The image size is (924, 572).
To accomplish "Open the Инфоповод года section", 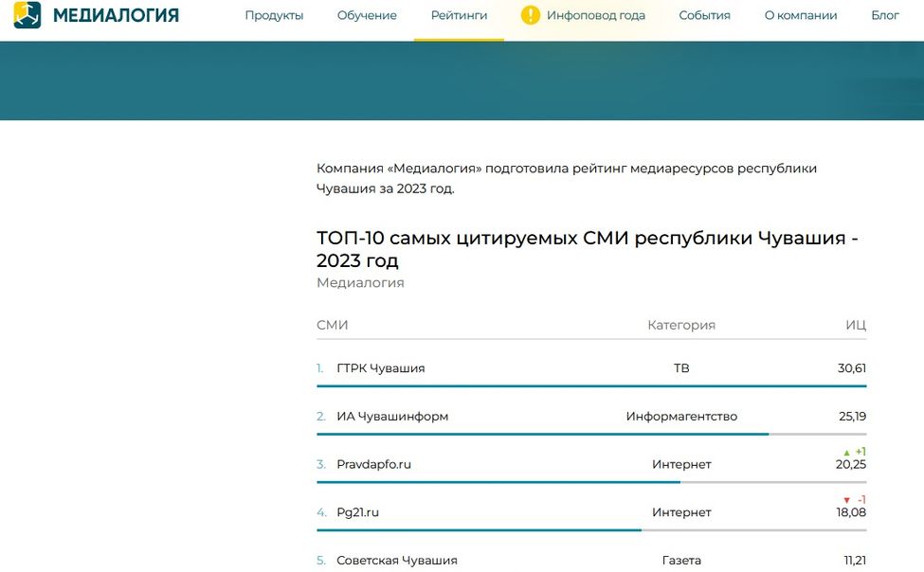I will click(594, 15).
